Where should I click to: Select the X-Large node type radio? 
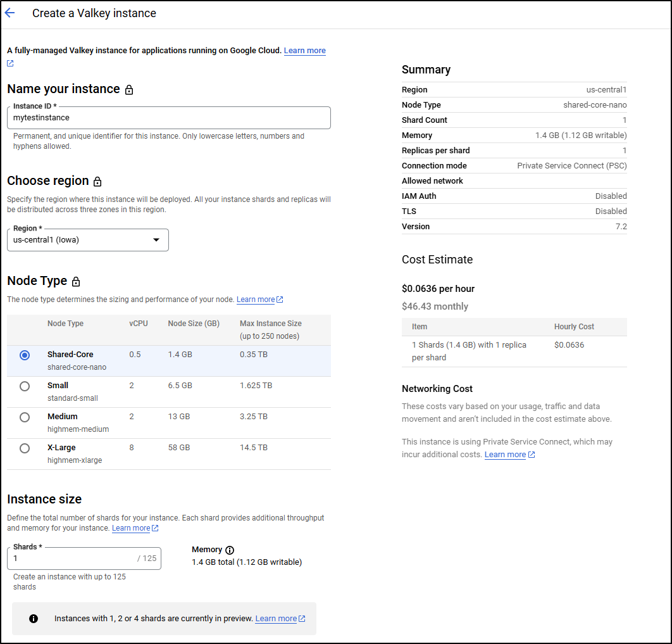25,448
